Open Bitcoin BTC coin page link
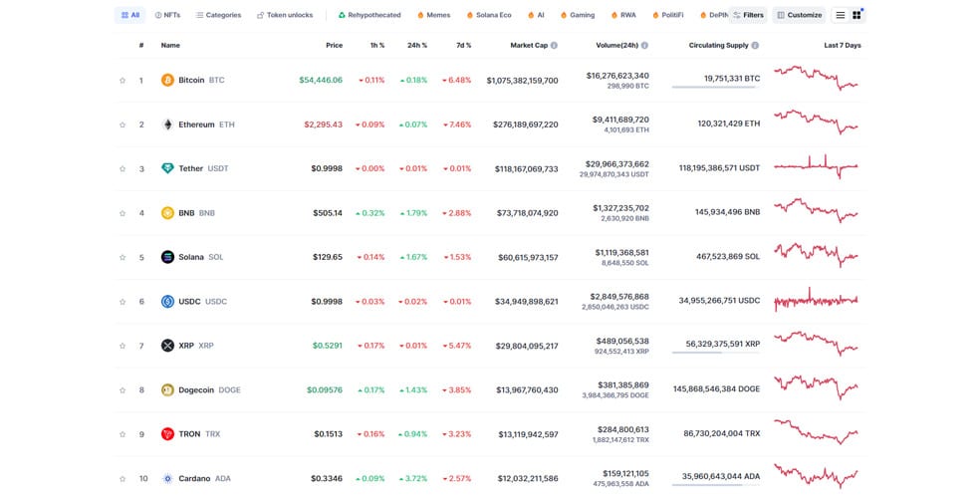The width and height of the screenshot is (980, 498). (201, 80)
